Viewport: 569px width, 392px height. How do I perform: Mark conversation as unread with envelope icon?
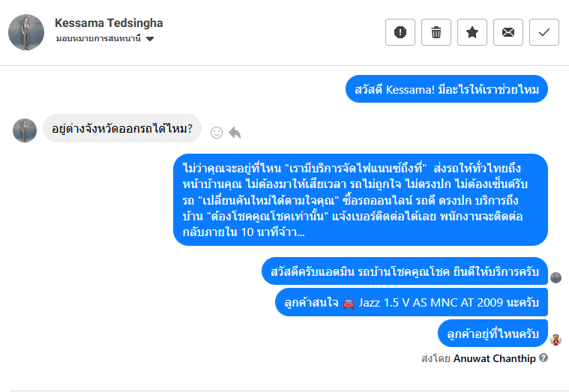coord(508,32)
